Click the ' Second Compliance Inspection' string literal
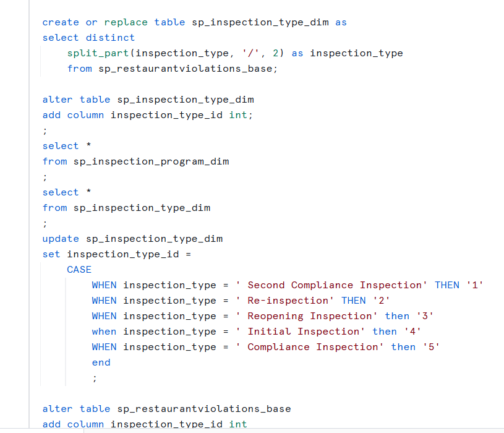Image resolution: width=504 pixels, height=433 pixels. point(331,285)
